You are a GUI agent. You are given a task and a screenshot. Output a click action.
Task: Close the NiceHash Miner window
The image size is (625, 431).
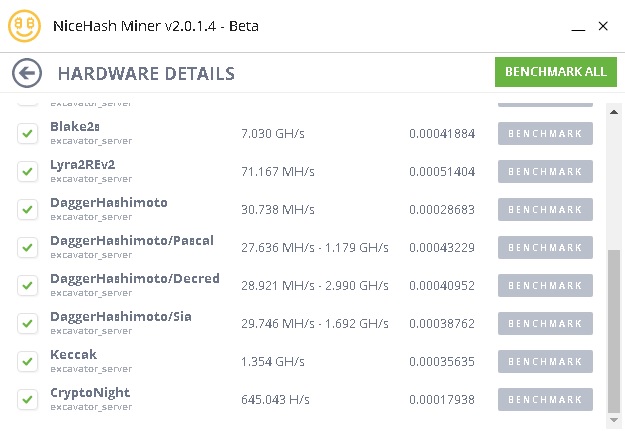[x=603, y=26]
